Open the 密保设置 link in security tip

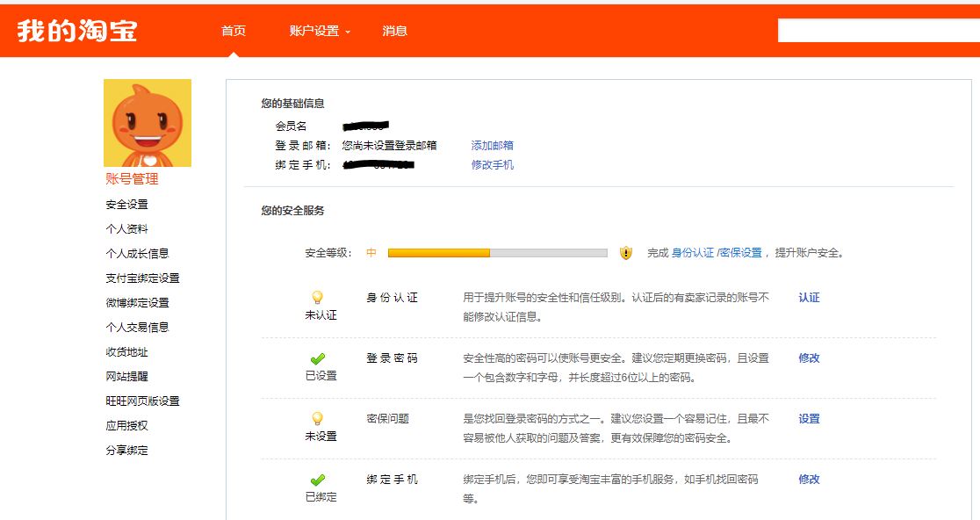tap(740, 252)
